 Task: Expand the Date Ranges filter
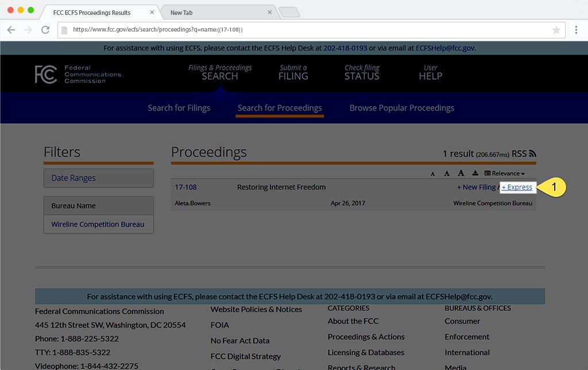point(99,178)
